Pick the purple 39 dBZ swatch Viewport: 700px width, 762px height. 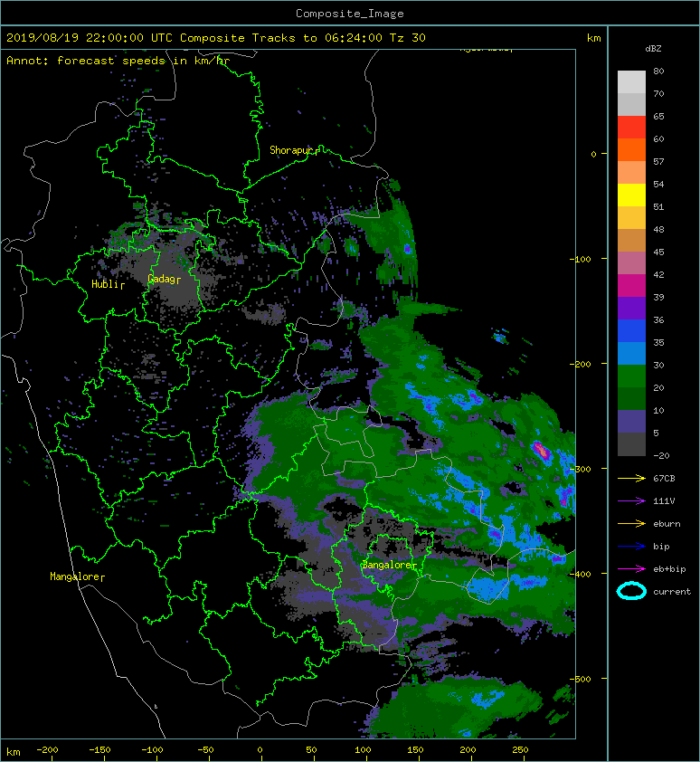(631, 308)
